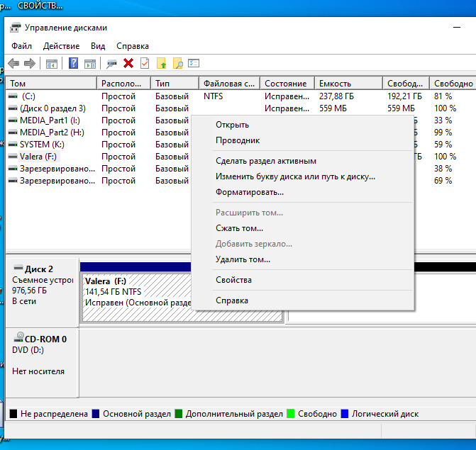Click the CD-ROM 0 disc icon
Screen dimensions: 476x450
tap(19, 337)
